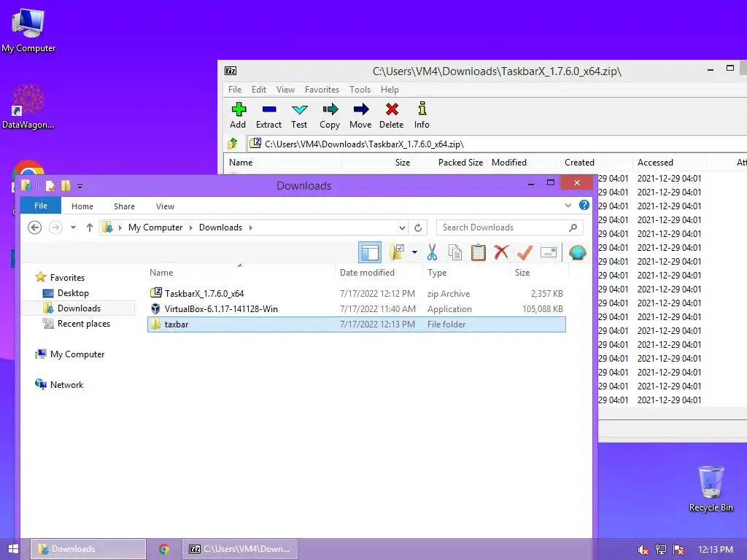Go back with the Explorer back arrow
747x560 pixels.
click(34, 227)
